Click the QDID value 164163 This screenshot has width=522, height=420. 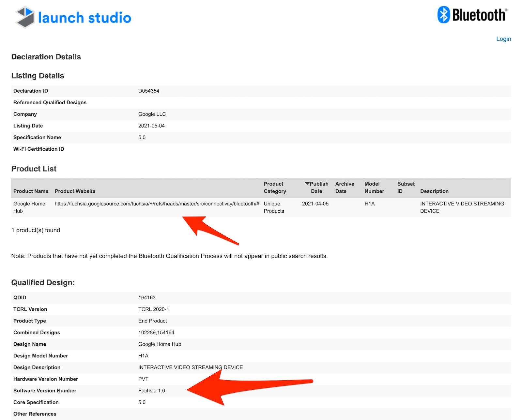coord(147,298)
